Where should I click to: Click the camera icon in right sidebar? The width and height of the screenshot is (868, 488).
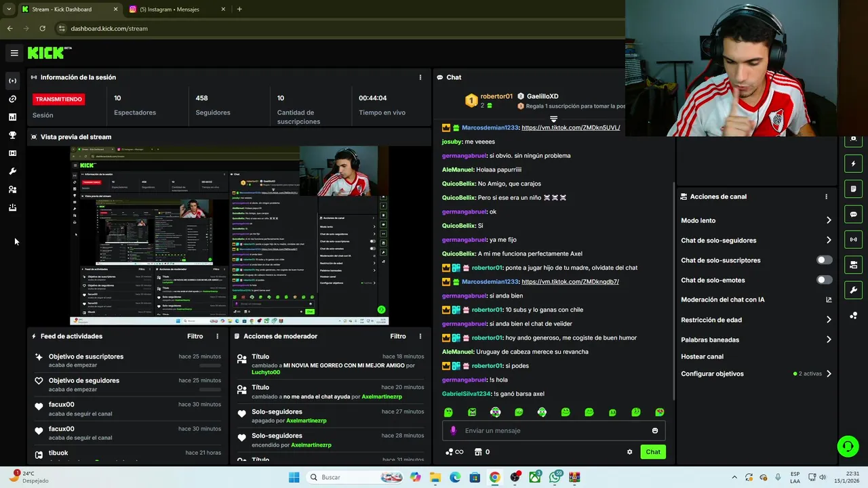[x=853, y=264]
